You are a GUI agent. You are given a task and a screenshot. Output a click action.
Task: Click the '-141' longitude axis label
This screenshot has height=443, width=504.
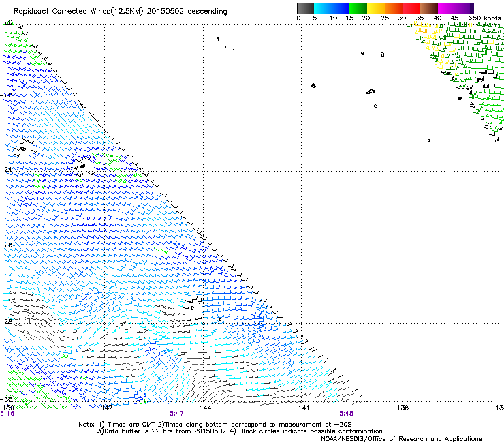tap(301, 408)
